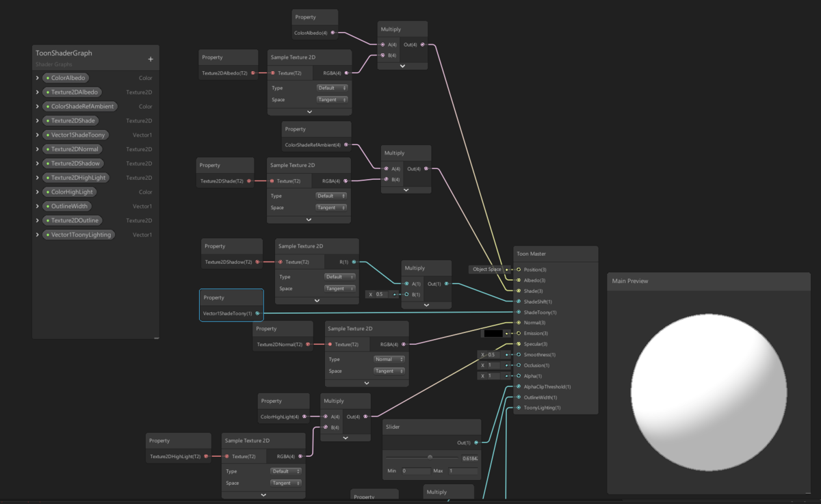Click the OutlineWidth(1) port on Toon Master
The width and height of the screenshot is (821, 504).
(x=519, y=397)
